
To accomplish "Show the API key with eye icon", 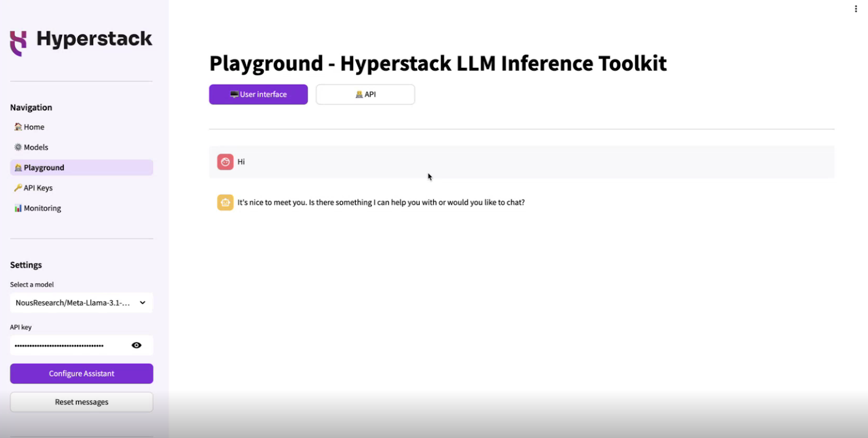I will pos(137,345).
